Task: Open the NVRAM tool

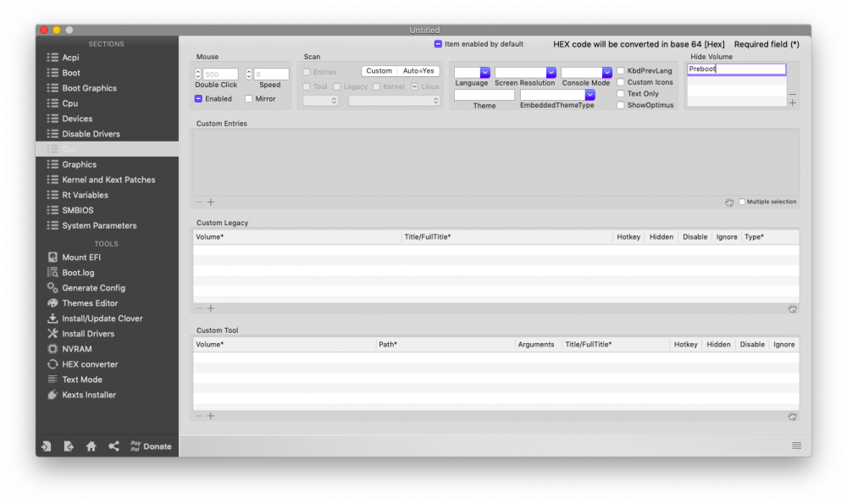Action: tap(69, 349)
